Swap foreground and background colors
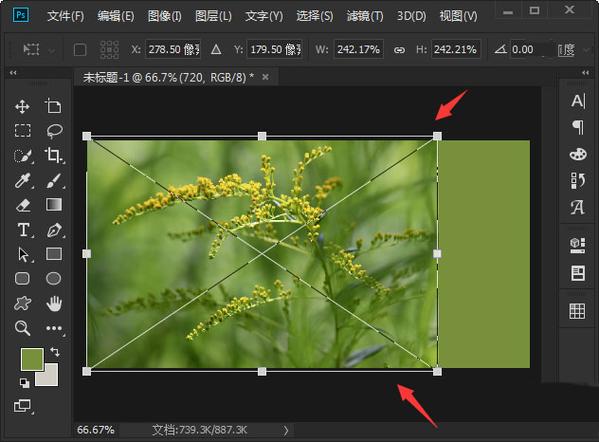This screenshot has width=599, height=442. click(55, 351)
